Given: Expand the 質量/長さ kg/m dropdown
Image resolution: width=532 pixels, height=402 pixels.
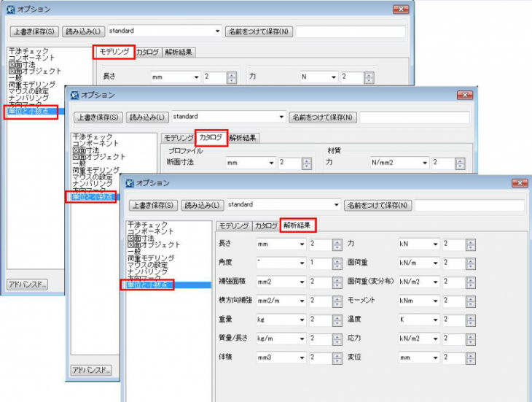Looking at the screenshot, I should 302,339.
